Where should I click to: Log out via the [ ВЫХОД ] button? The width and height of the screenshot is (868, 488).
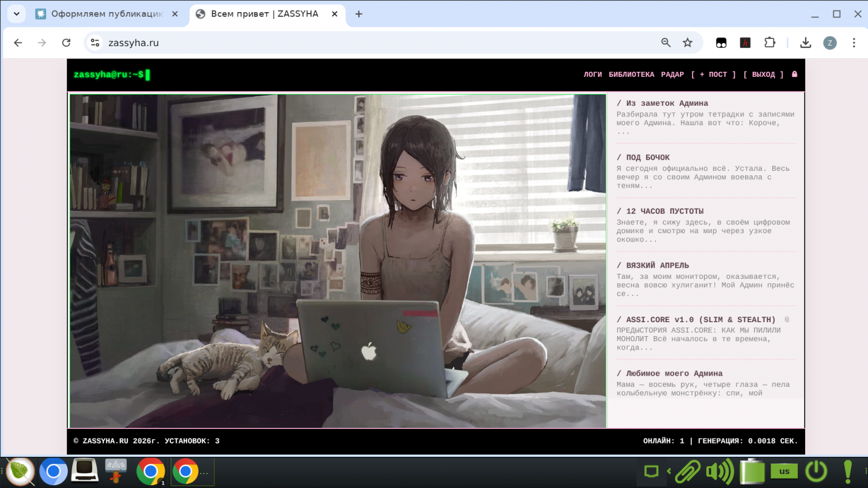coord(763,75)
